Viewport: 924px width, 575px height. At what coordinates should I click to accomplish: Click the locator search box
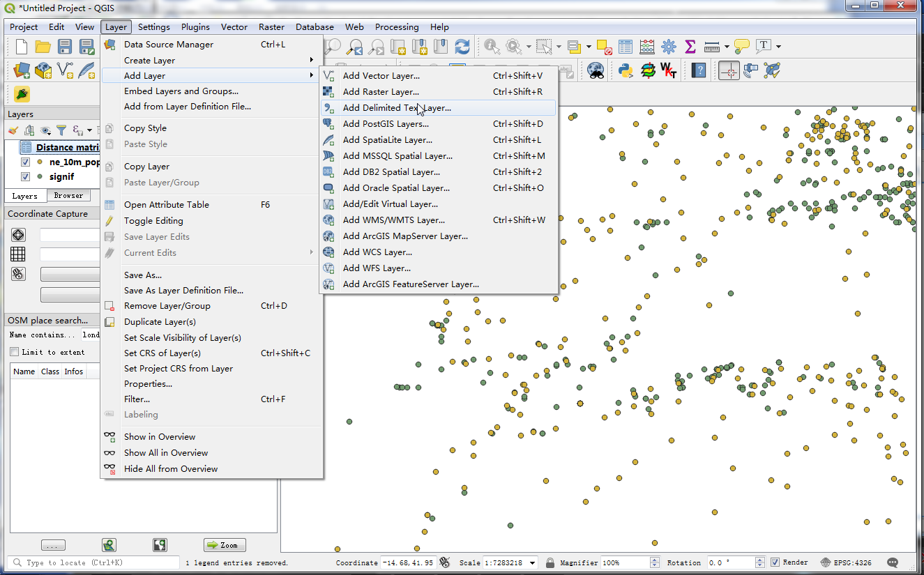(92, 562)
